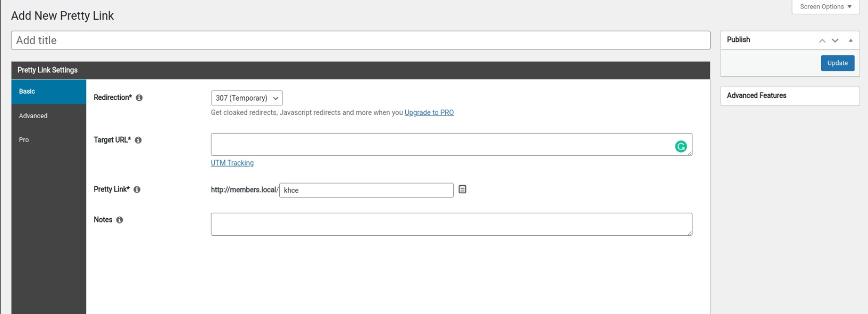Click the Update button
This screenshot has height=314, width=868.
838,63
